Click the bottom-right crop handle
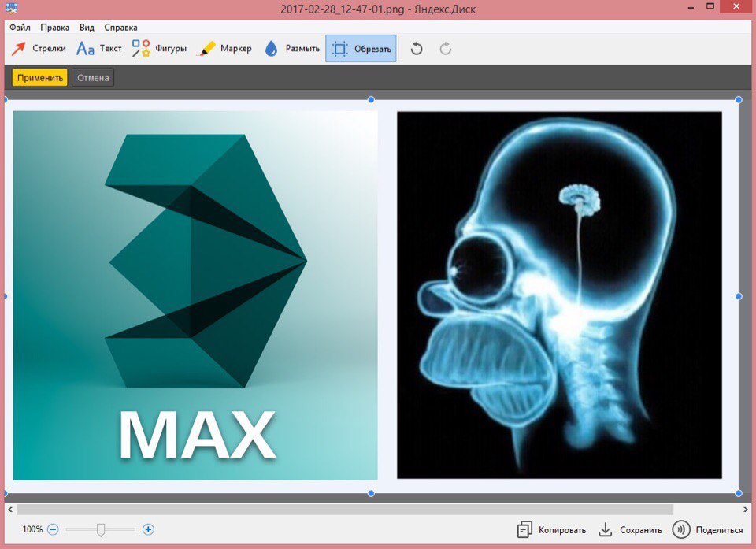 pos(739,493)
